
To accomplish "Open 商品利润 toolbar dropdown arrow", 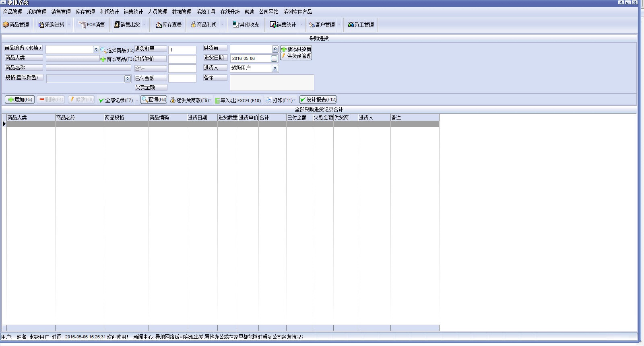I will (222, 25).
